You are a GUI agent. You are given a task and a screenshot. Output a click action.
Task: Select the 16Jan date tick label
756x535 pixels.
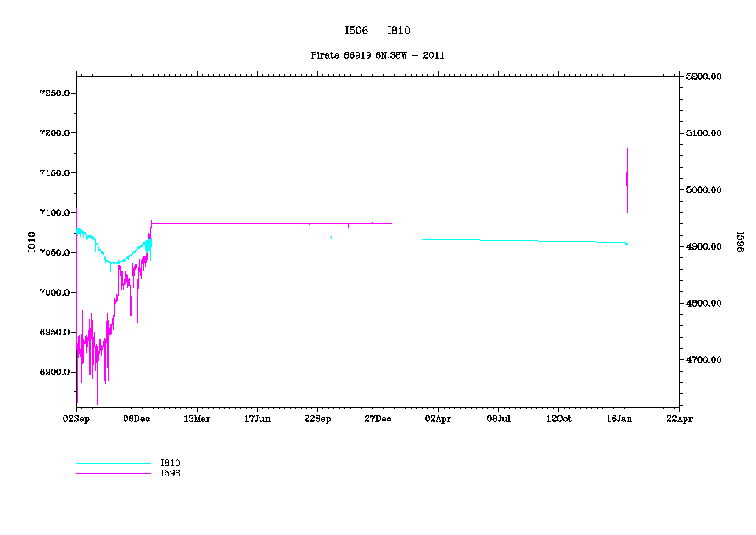(x=619, y=419)
